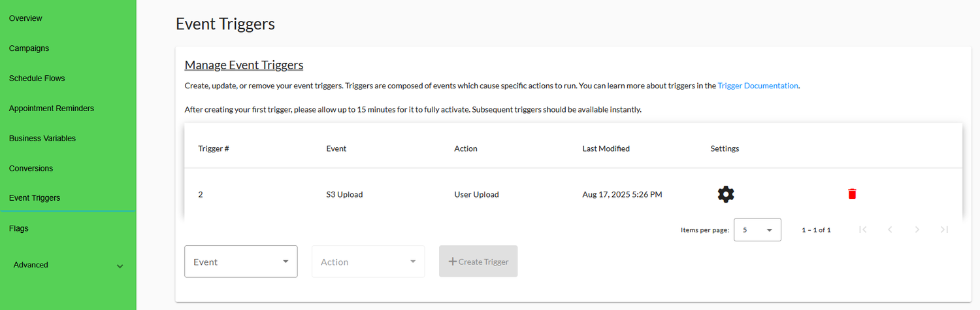Go to next page of triggers
980x310 pixels.
(917, 230)
